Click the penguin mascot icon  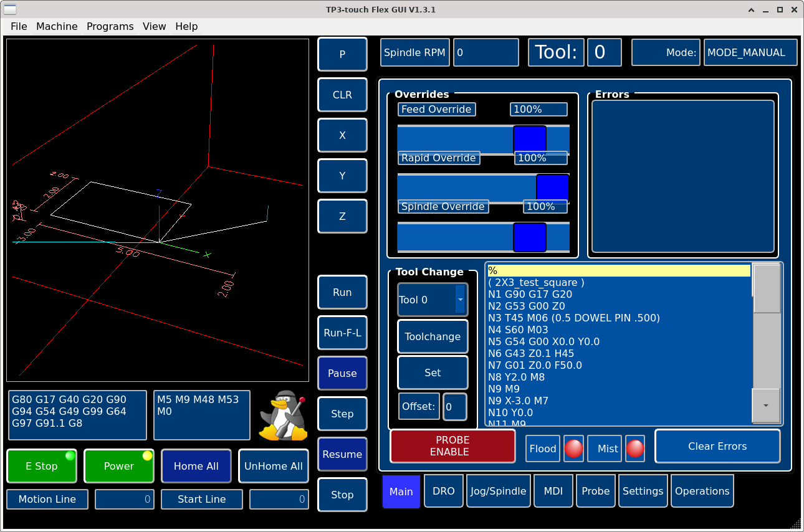pos(284,416)
